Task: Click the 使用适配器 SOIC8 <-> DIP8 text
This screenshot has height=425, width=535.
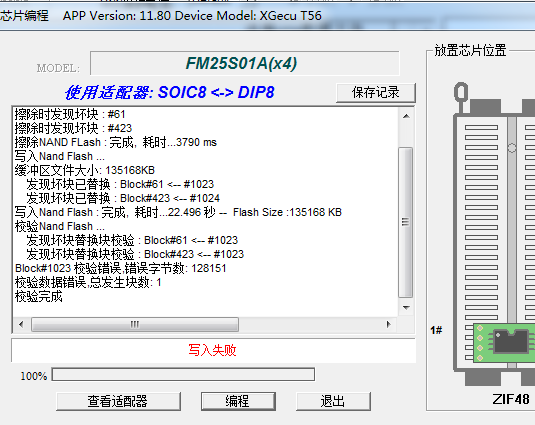Action: click(x=170, y=92)
